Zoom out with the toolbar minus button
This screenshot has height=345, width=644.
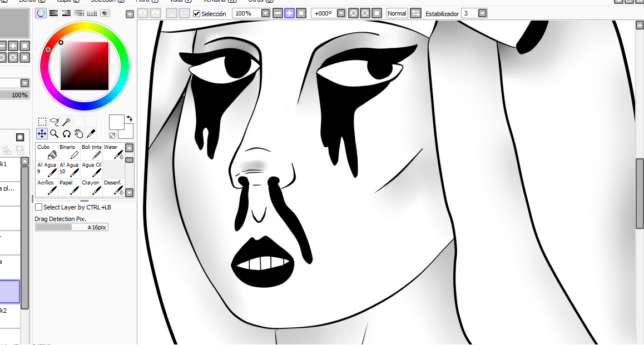coord(278,13)
